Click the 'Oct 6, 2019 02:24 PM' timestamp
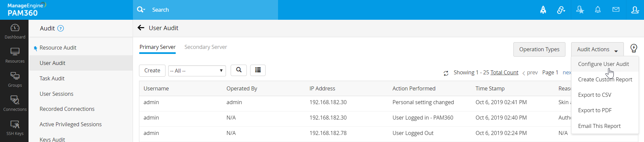Viewport: 644px width, 142px height. [x=501, y=133]
